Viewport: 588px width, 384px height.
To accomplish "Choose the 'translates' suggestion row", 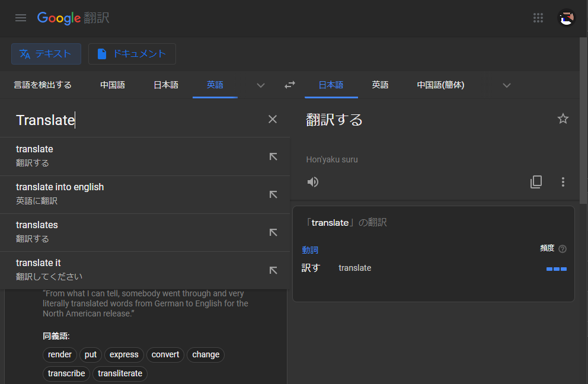I will (145, 232).
